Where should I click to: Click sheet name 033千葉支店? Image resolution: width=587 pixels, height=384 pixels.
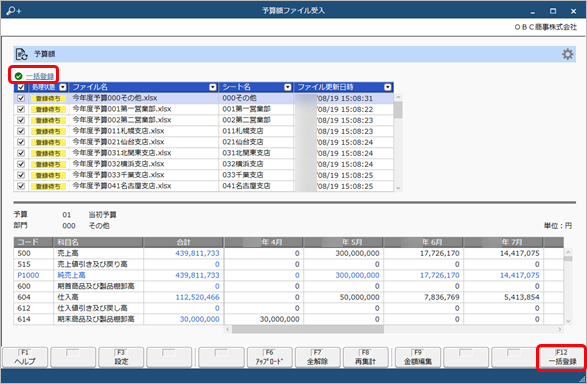[243, 175]
